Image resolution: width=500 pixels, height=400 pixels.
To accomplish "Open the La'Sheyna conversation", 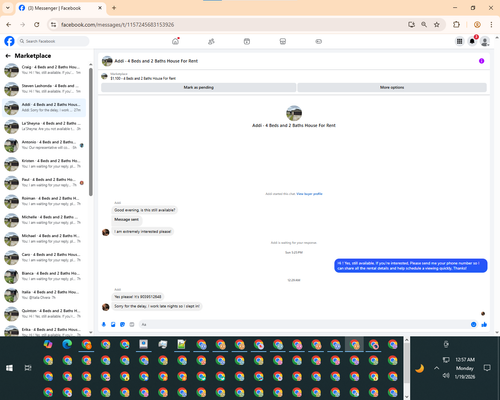I will 44,126.
